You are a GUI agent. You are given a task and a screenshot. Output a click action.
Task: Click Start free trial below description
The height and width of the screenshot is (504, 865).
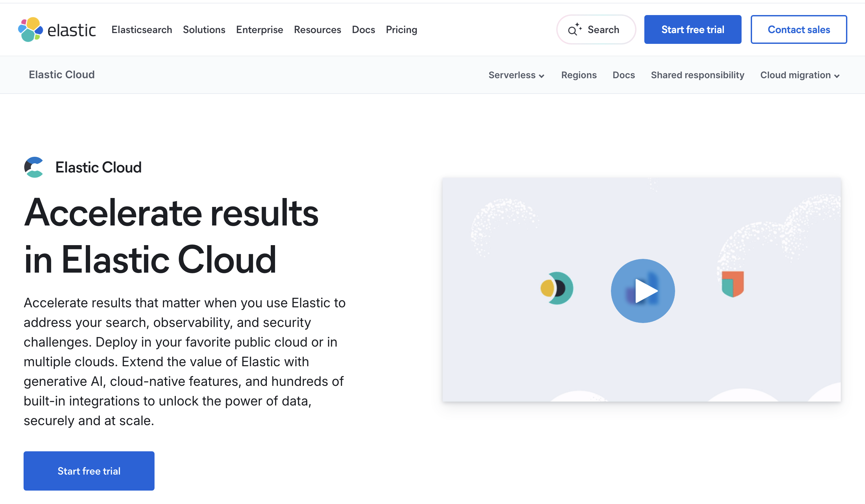pos(89,471)
